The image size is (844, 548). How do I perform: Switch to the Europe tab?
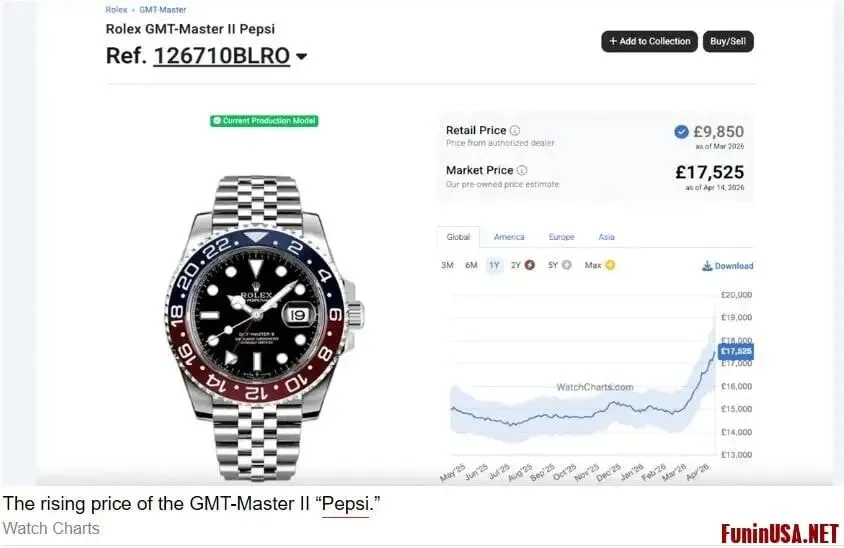[561, 237]
